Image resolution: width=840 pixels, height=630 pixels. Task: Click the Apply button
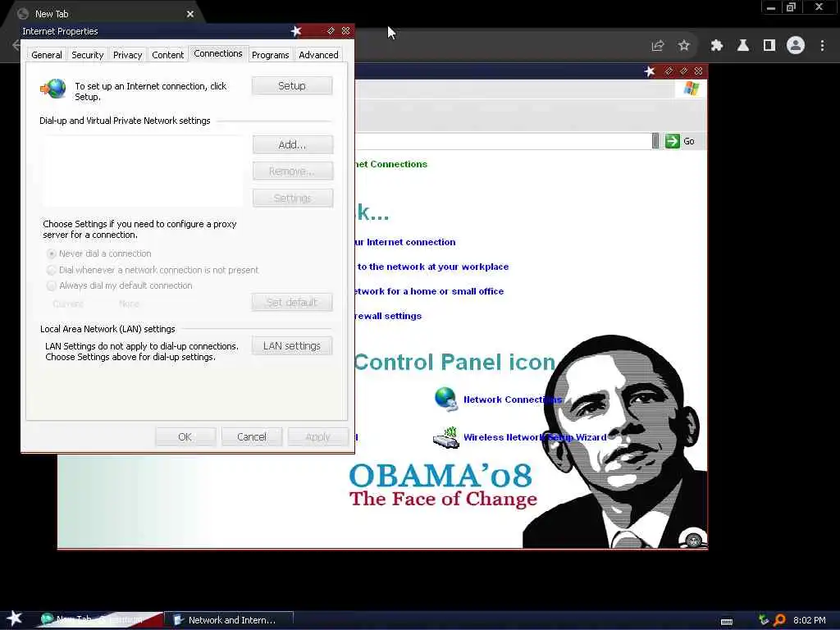coord(318,437)
